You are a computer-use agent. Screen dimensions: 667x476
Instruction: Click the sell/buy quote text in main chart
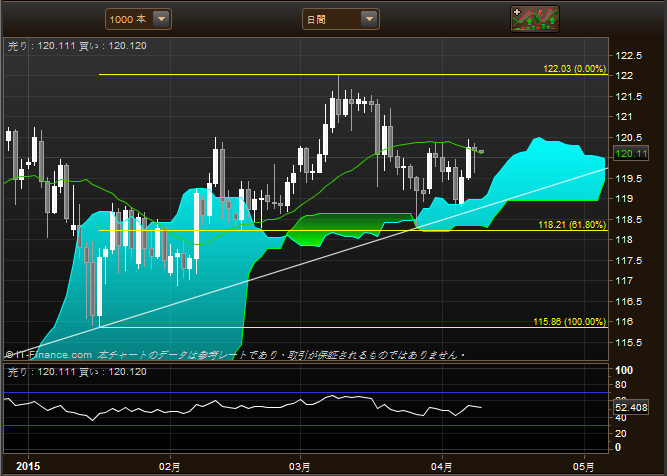(77, 46)
